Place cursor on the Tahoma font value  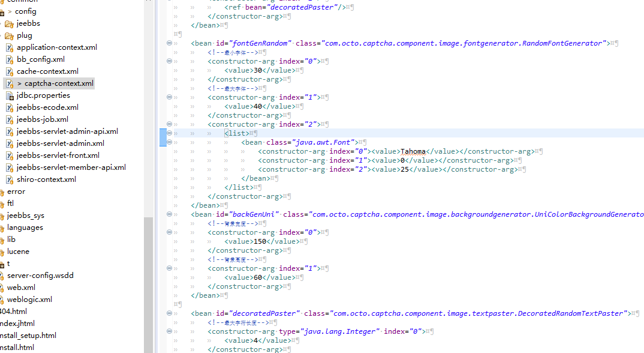(x=413, y=151)
